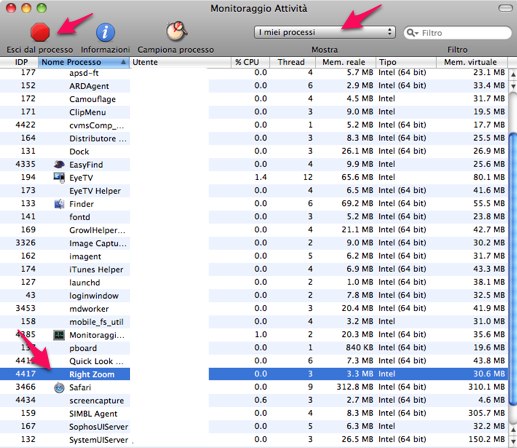Click the PID 3466 cell
The width and height of the screenshot is (517, 448).
click(x=25, y=387)
